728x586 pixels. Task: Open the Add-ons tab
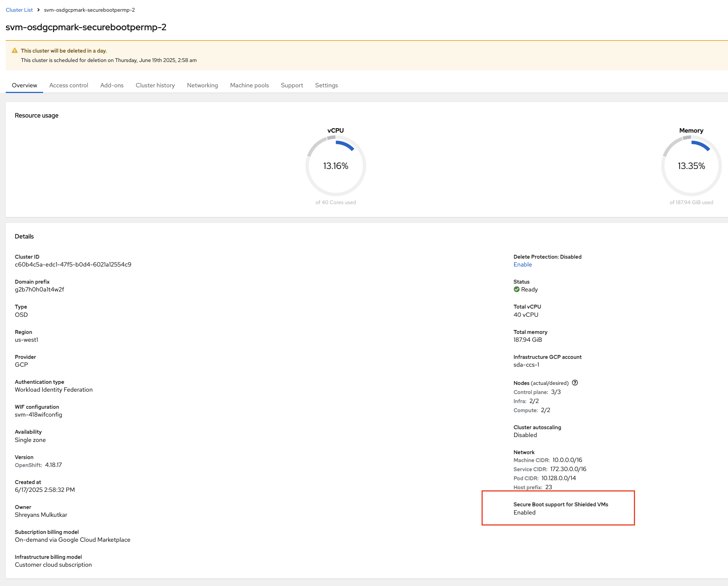click(x=112, y=85)
